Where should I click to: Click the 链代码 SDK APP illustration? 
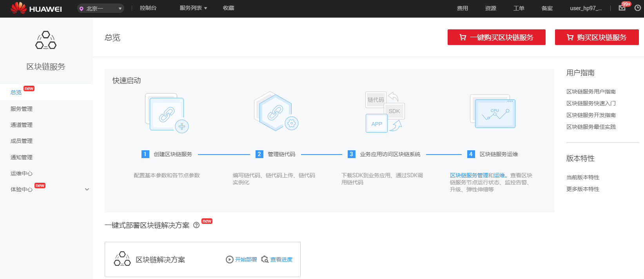point(385,112)
